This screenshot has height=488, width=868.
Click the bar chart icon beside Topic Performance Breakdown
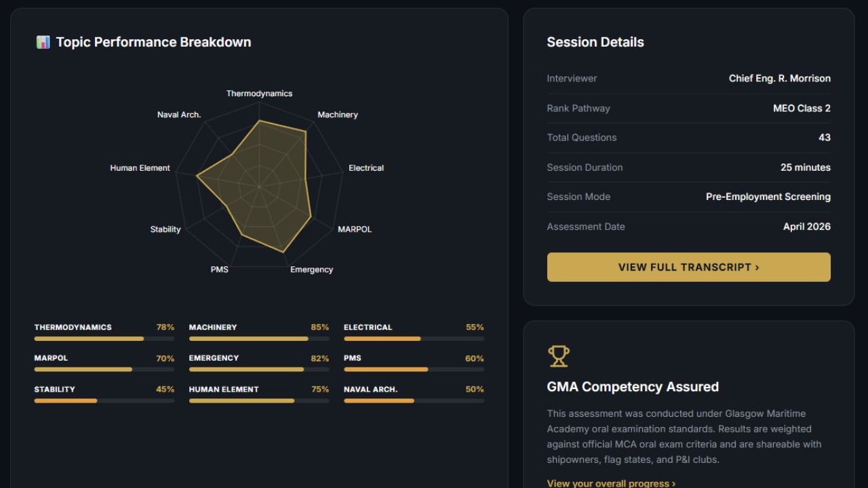(x=43, y=42)
